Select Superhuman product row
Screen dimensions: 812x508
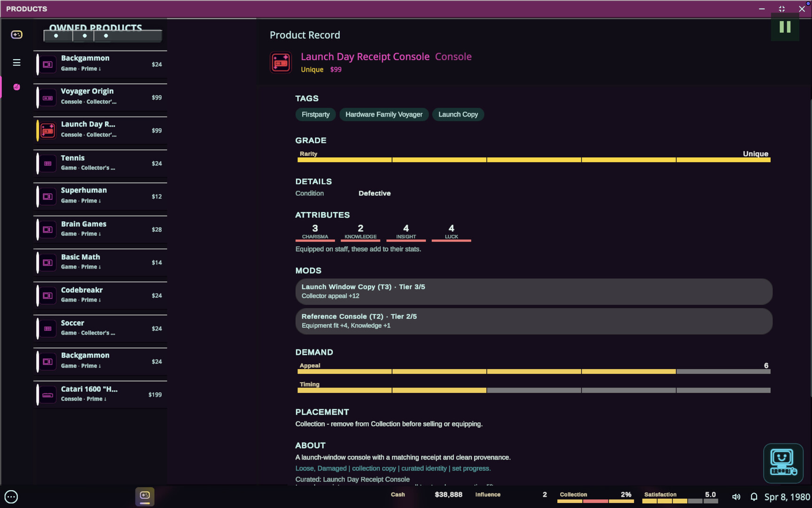(x=101, y=197)
